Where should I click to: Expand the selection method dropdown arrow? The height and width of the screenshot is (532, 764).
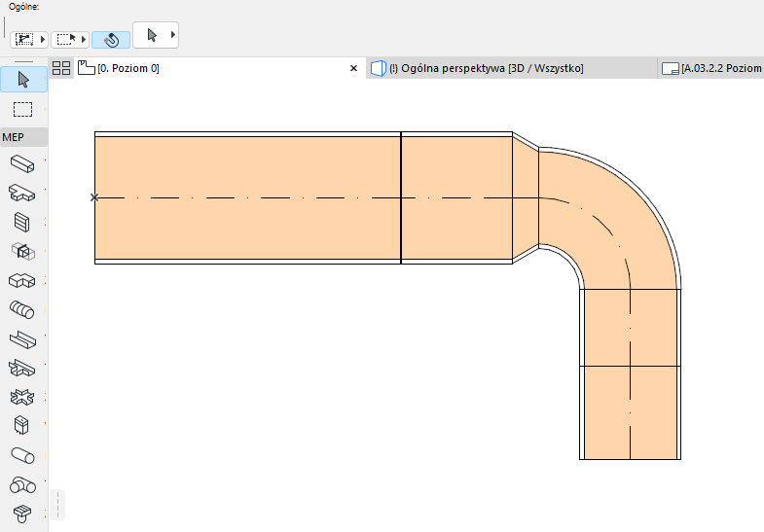click(x=43, y=40)
